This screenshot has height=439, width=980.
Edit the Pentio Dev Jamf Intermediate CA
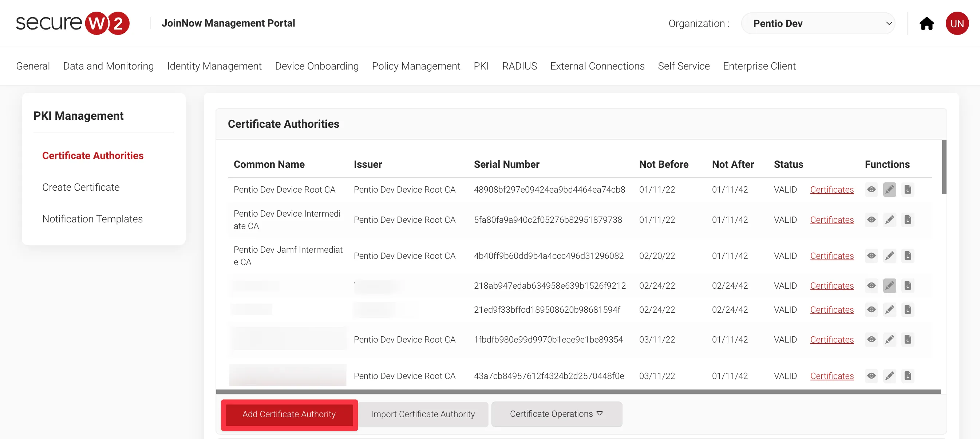(889, 256)
